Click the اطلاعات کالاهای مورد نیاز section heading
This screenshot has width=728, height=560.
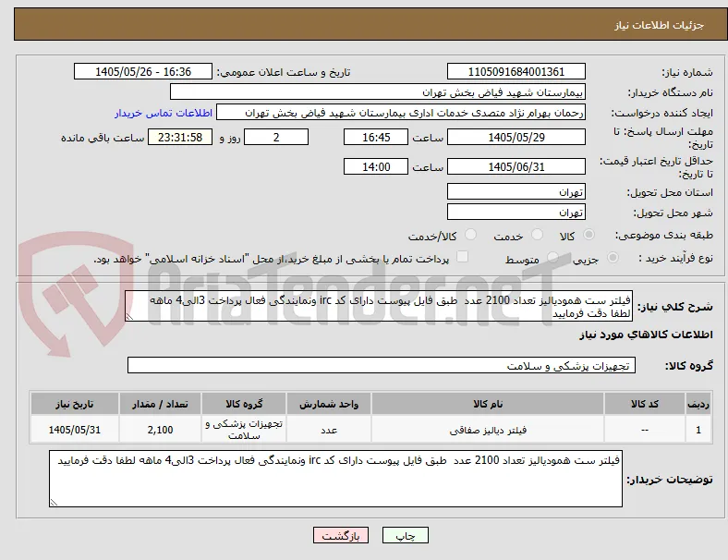[x=646, y=335]
